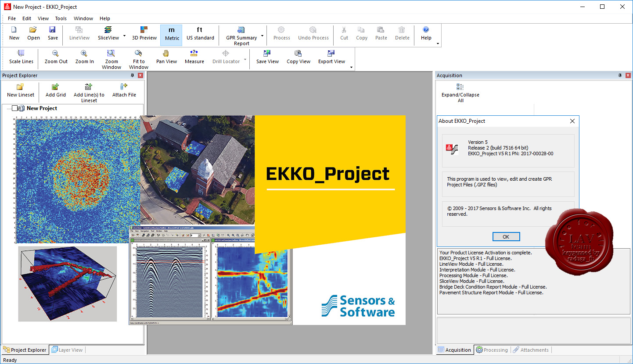Activate the Zoom Window tool
This screenshot has width=633, height=364.
(111, 59)
